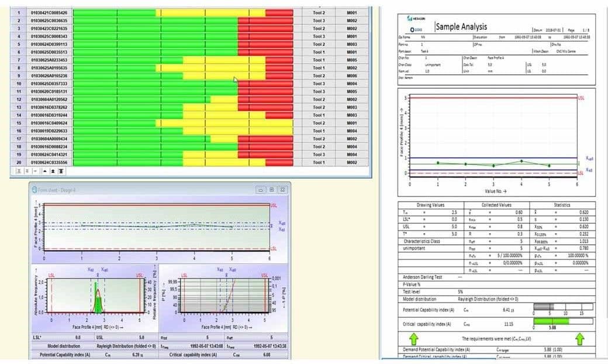
Task: Maximize the Form sheet Design 4 window
Action: (x=271, y=189)
